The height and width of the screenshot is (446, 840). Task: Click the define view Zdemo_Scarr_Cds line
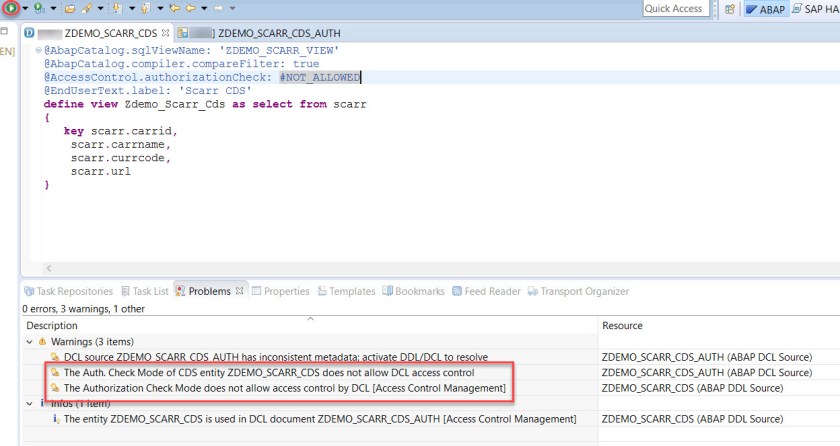coord(205,104)
